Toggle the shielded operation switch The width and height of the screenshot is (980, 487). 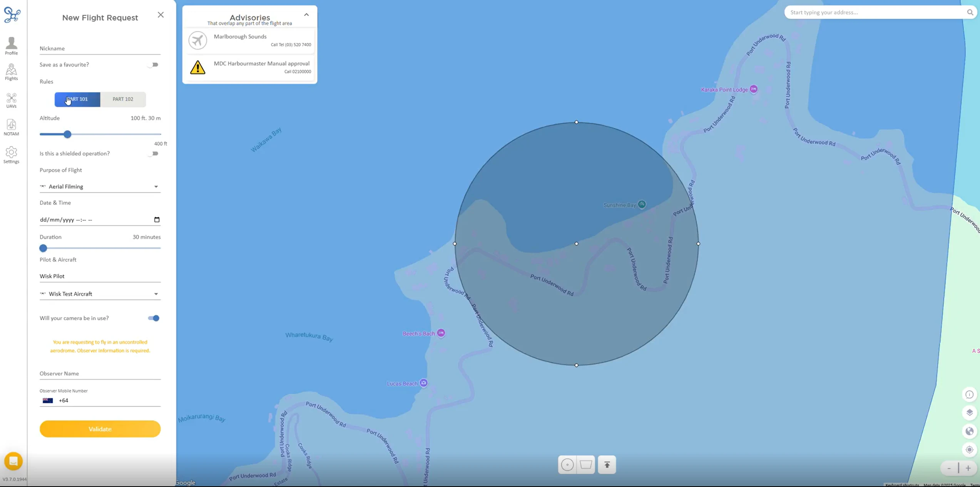(x=153, y=153)
